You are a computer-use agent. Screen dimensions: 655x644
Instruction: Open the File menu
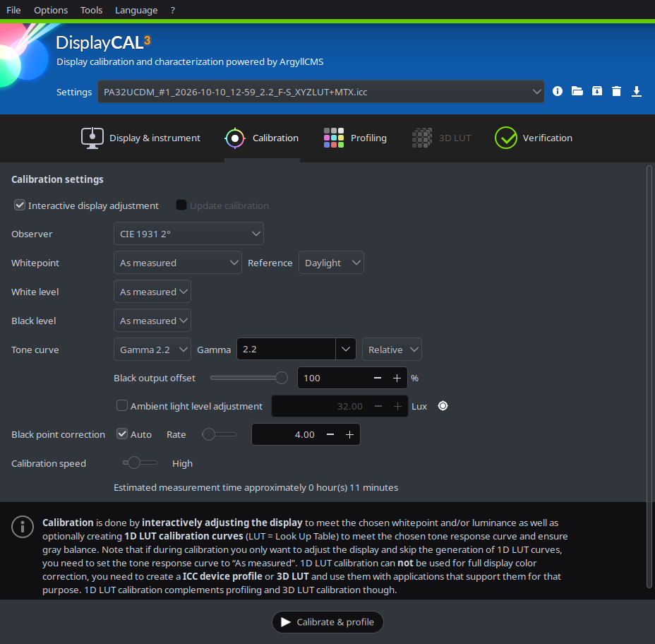point(13,10)
